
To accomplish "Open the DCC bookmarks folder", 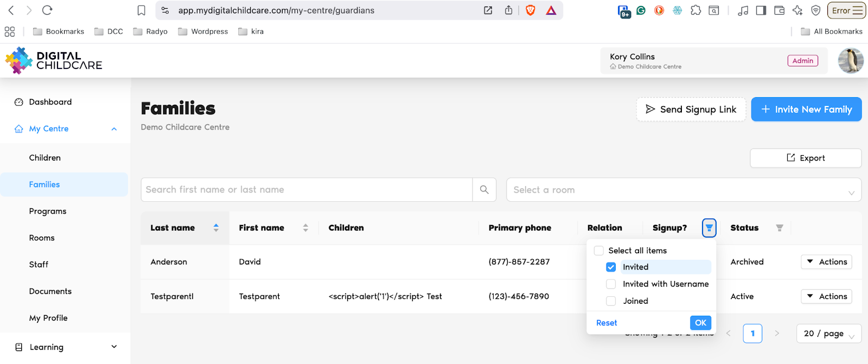I will (108, 31).
